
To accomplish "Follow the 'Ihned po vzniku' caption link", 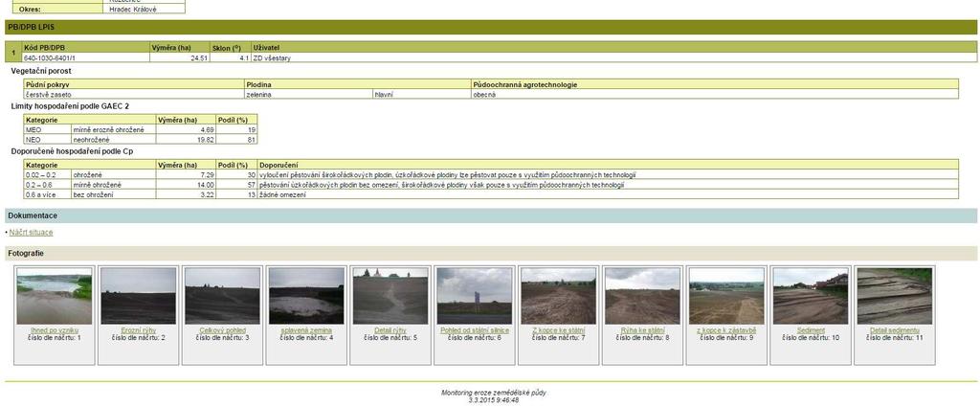I will click(55, 330).
